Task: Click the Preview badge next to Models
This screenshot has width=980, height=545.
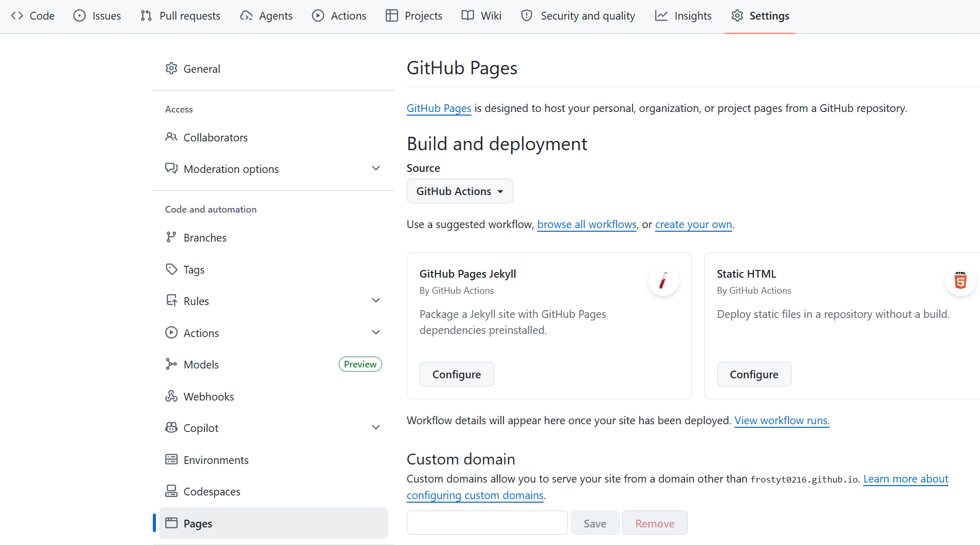Action: click(x=360, y=364)
